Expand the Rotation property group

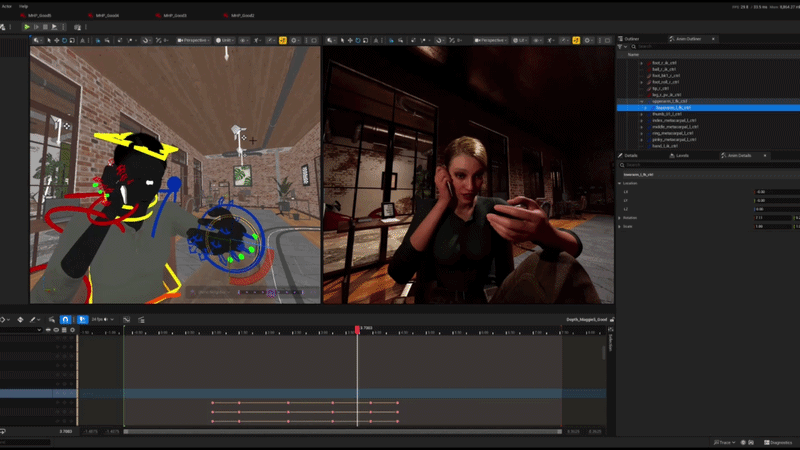tap(620, 218)
